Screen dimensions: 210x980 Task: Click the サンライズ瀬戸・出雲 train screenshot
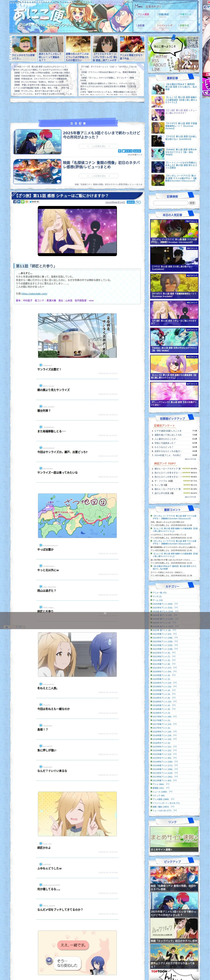[x=77, y=335]
